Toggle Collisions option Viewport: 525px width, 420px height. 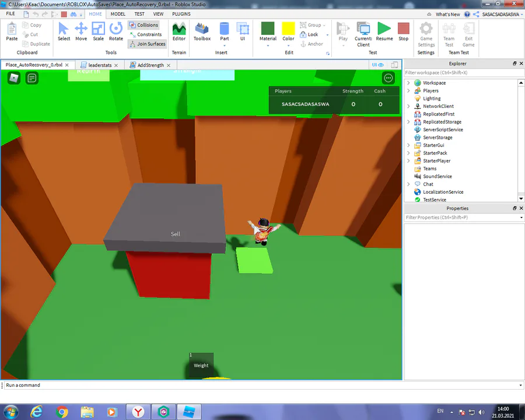[x=143, y=24]
